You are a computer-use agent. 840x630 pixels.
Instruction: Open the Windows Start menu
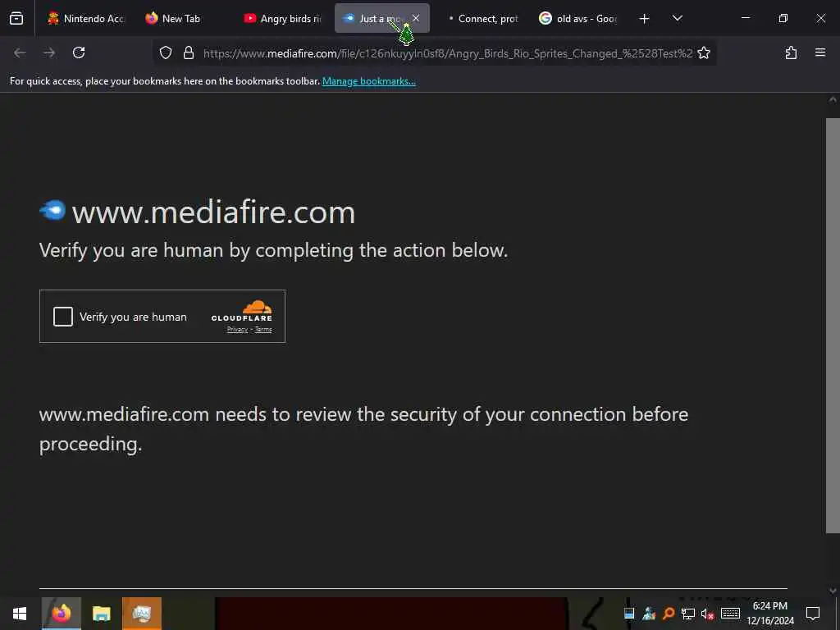[x=20, y=614]
